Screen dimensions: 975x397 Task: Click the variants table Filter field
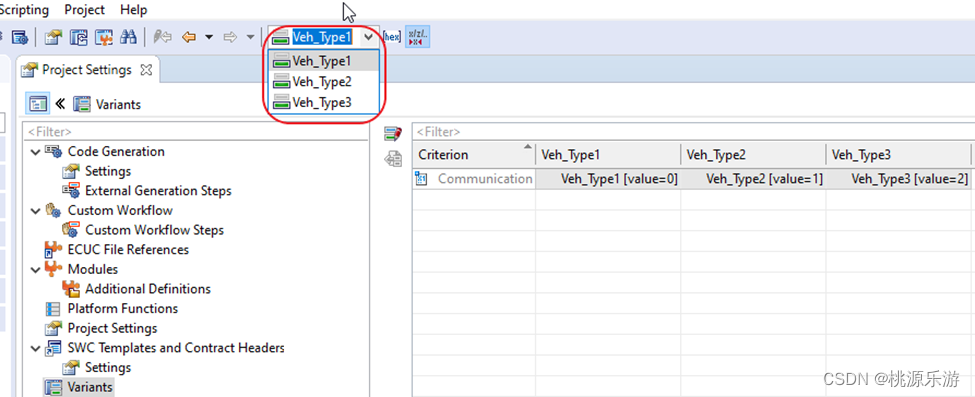[x=693, y=131]
